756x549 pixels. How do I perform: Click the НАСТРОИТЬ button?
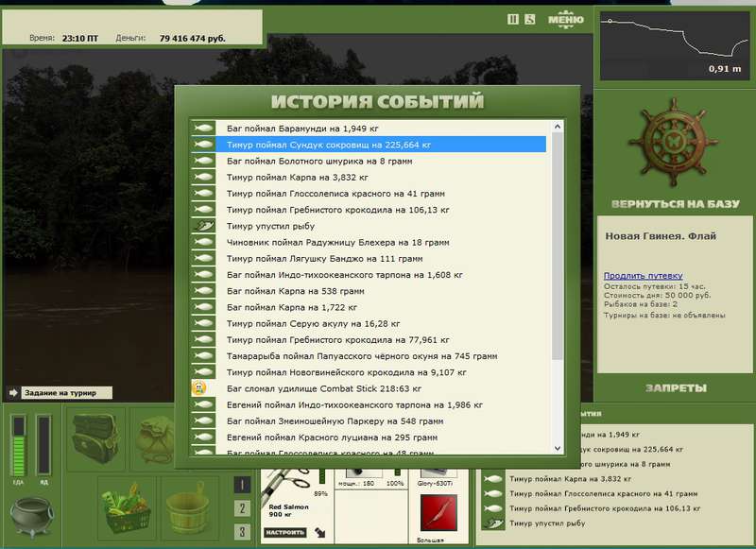tap(285, 532)
